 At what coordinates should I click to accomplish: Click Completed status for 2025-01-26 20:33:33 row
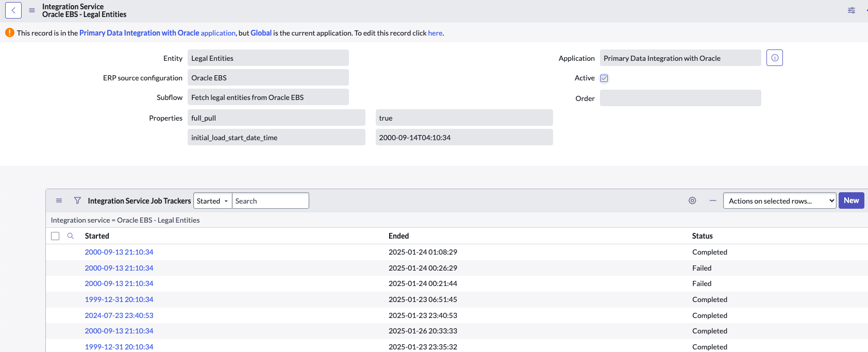coord(710,331)
